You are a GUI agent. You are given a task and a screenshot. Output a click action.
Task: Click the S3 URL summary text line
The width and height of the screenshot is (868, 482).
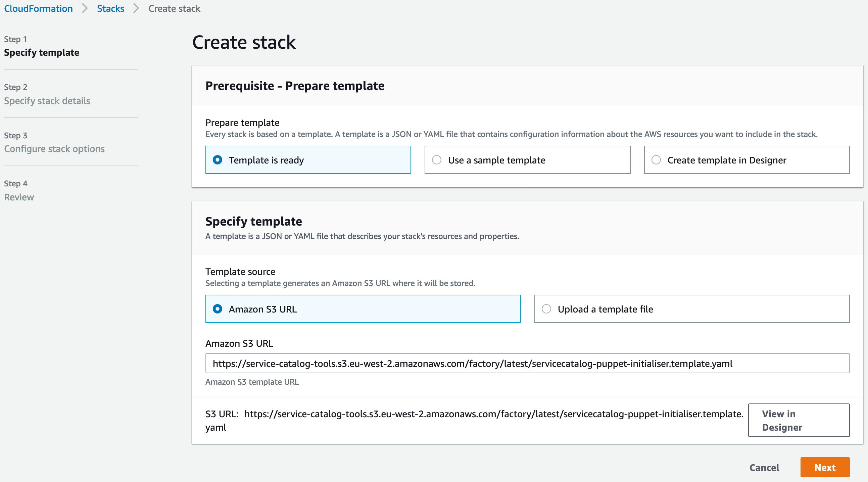(474, 420)
